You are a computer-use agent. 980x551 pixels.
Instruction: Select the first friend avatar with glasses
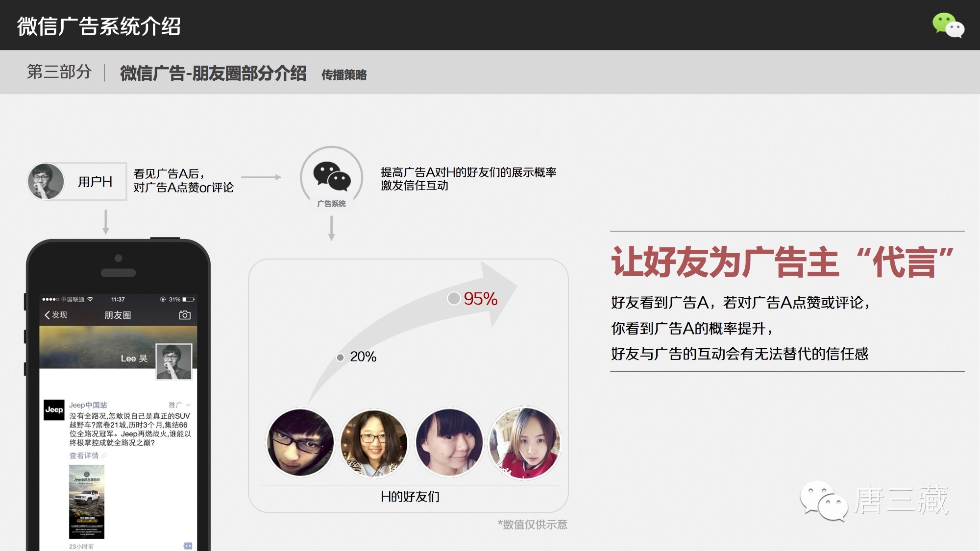(x=300, y=443)
